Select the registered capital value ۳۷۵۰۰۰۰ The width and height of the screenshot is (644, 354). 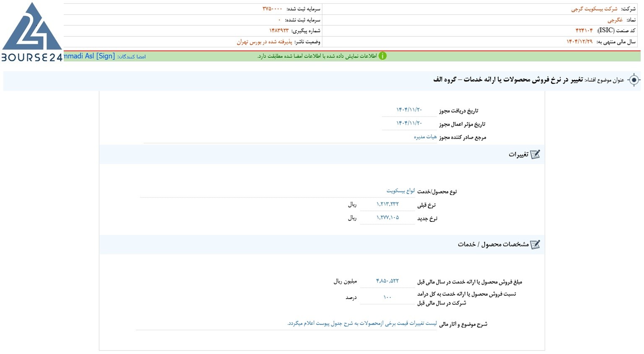click(x=273, y=9)
